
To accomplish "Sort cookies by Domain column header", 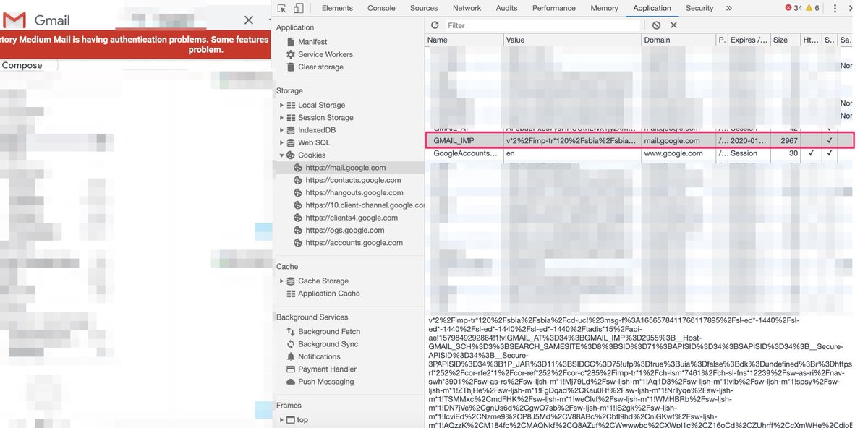I will click(x=678, y=40).
